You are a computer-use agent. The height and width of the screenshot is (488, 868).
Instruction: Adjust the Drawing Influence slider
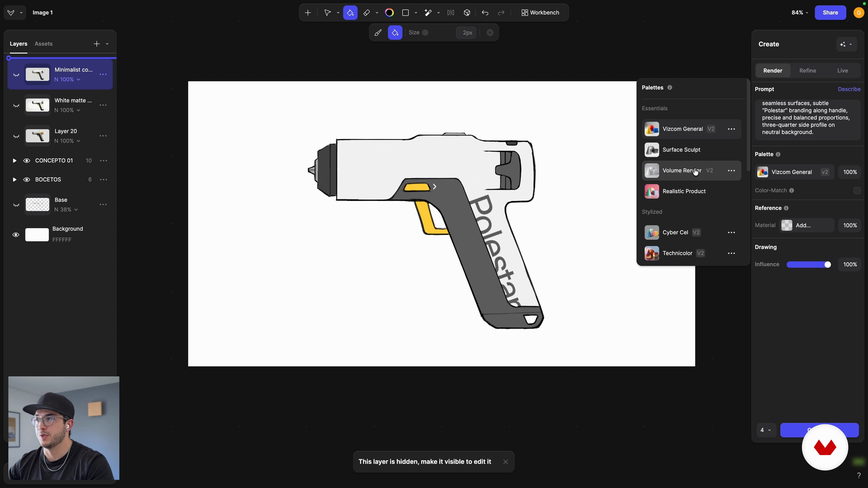pyautogui.click(x=808, y=265)
